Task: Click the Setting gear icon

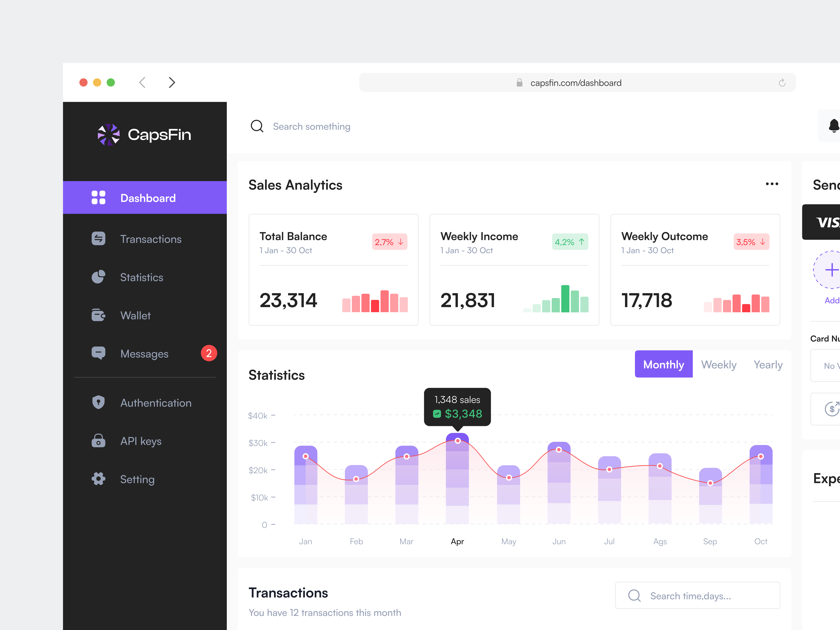Action: point(98,479)
